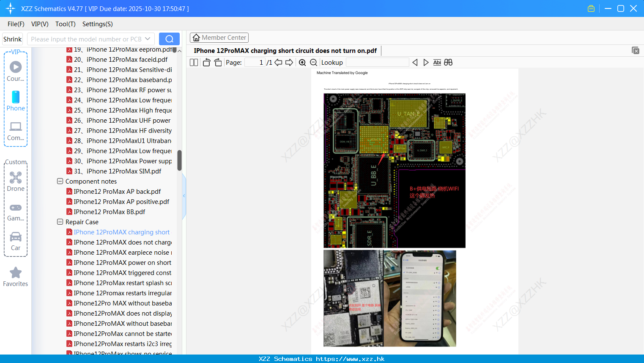Find previous lookup match triangle
The height and width of the screenshot is (363, 644).
(x=415, y=62)
